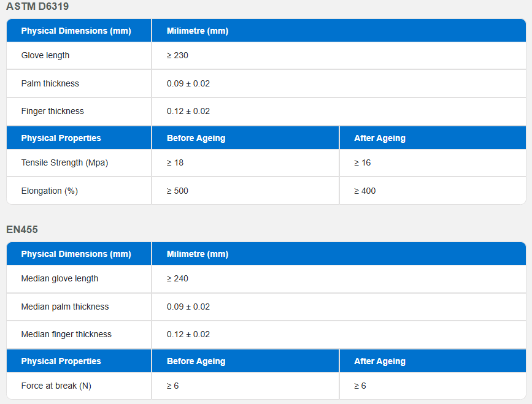Click the first table's Before Ageing header
Image resolution: width=532 pixels, height=404 pixels.
point(196,138)
